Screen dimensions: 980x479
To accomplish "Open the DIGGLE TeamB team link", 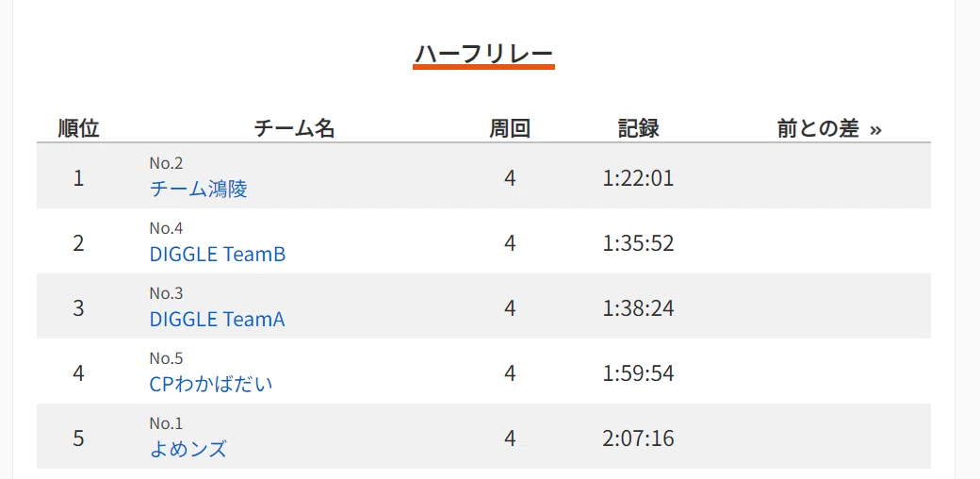I will [218, 254].
